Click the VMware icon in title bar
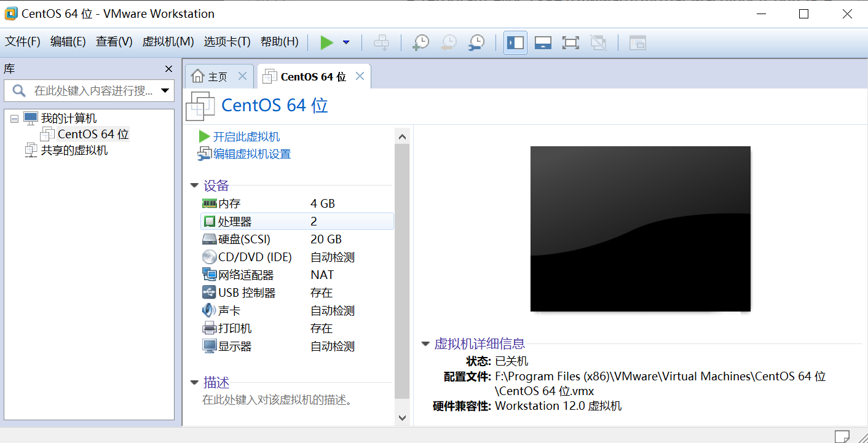This screenshot has width=868, height=443. (x=11, y=14)
